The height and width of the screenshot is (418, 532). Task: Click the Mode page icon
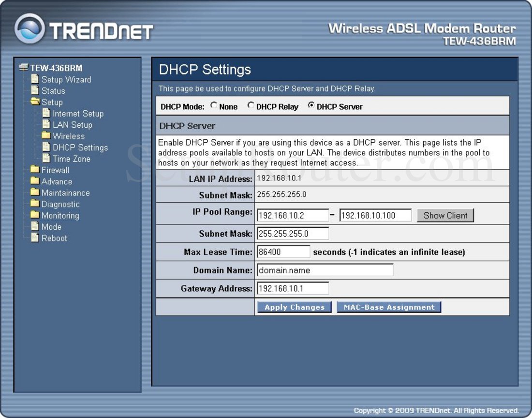(35, 226)
